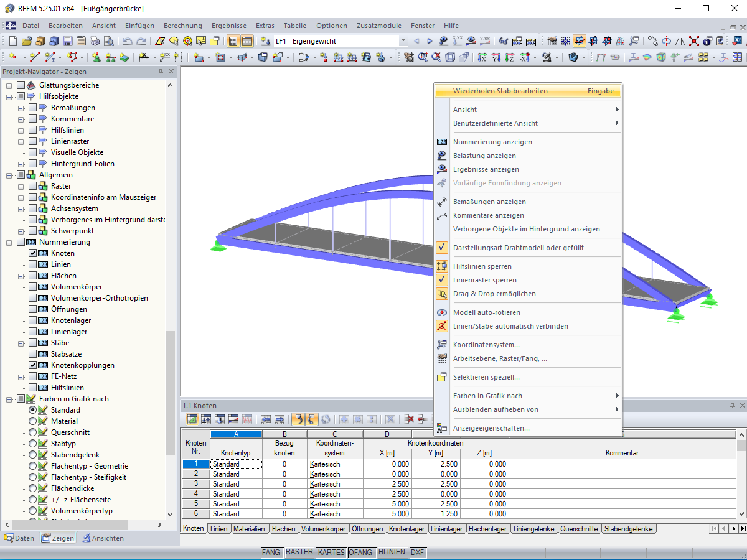Image resolution: width=747 pixels, height=560 pixels.
Task: Expand the Stäbe tree node
Action: (x=21, y=343)
